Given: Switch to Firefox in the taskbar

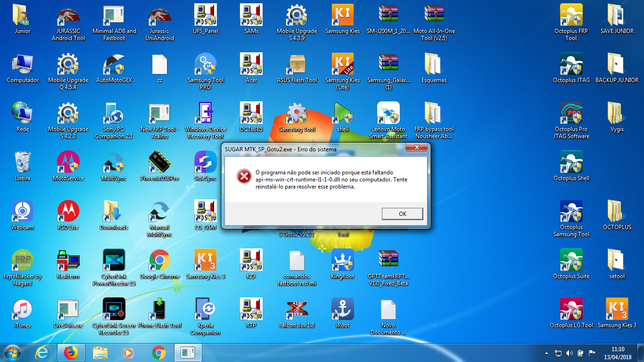Looking at the screenshot, I should 71,352.
